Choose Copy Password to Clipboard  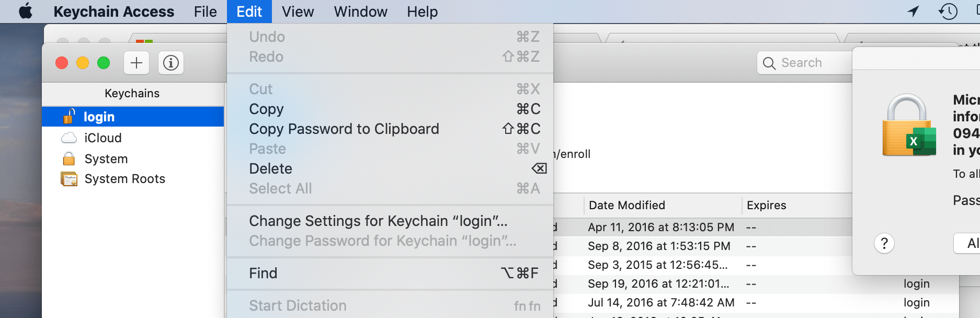click(344, 129)
